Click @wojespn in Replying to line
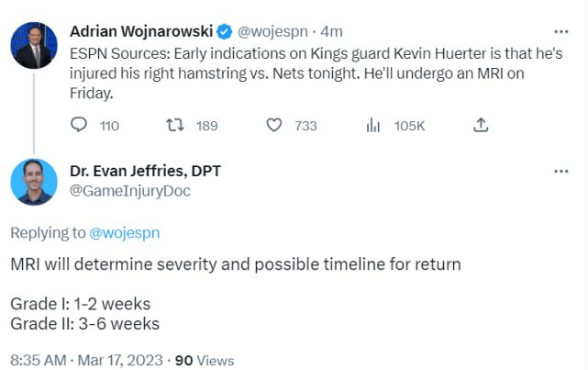Viewport: 588px width, 370px height. pos(124,233)
